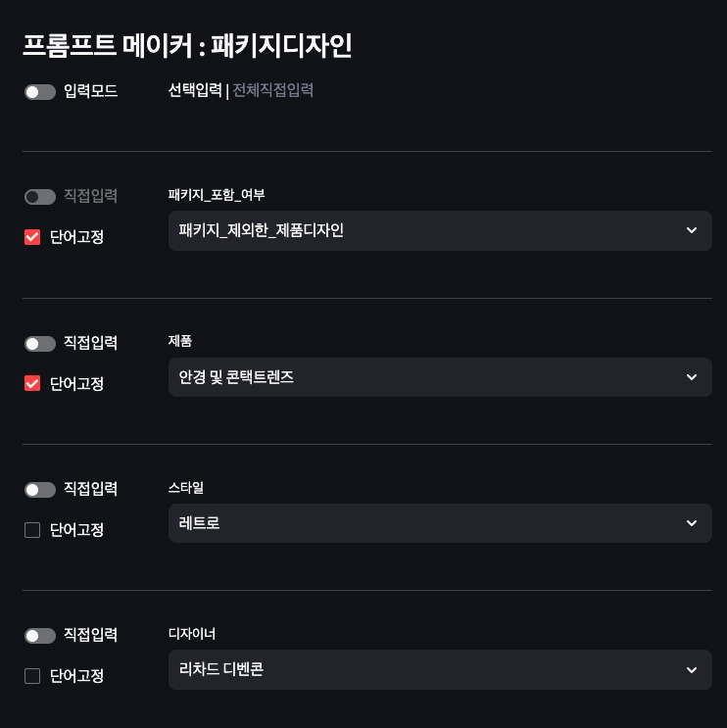Uncheck 단어고정 for 패키지_포함_여부
This screenshot has height=728, width=727.
pyautogui.click(x=32, y=237)
